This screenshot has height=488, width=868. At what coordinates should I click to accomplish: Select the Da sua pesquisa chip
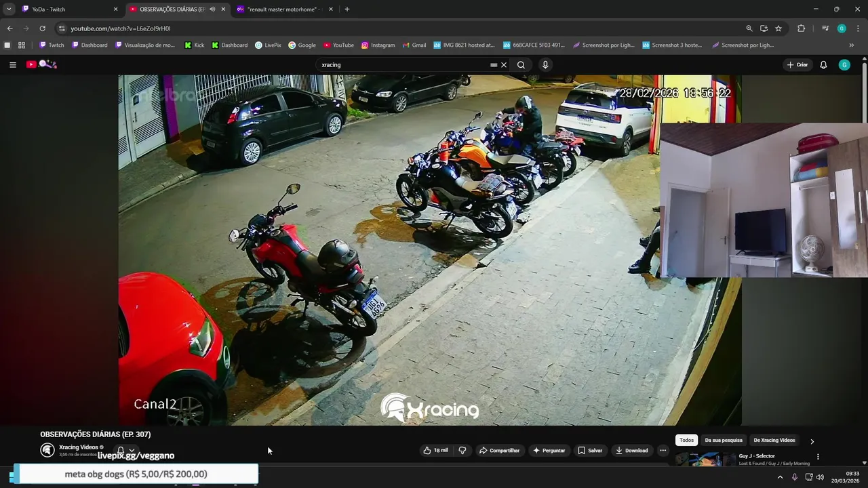(x=724, y=440)
